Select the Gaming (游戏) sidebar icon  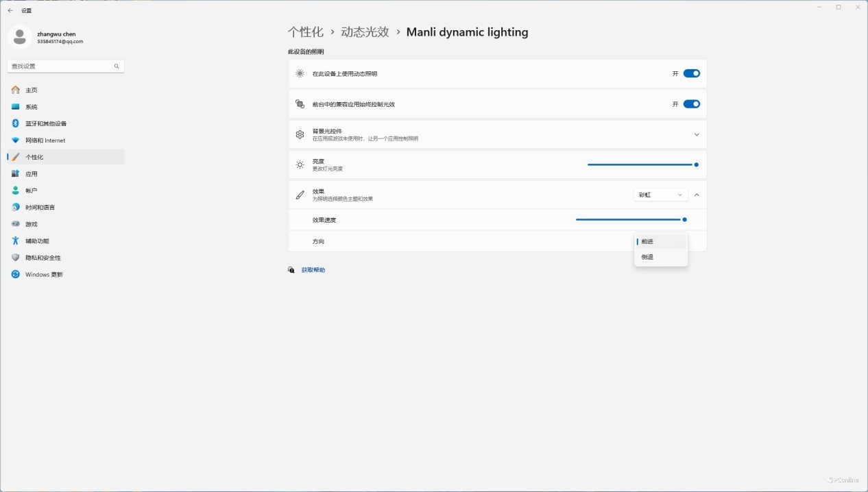tap(15, 224)
